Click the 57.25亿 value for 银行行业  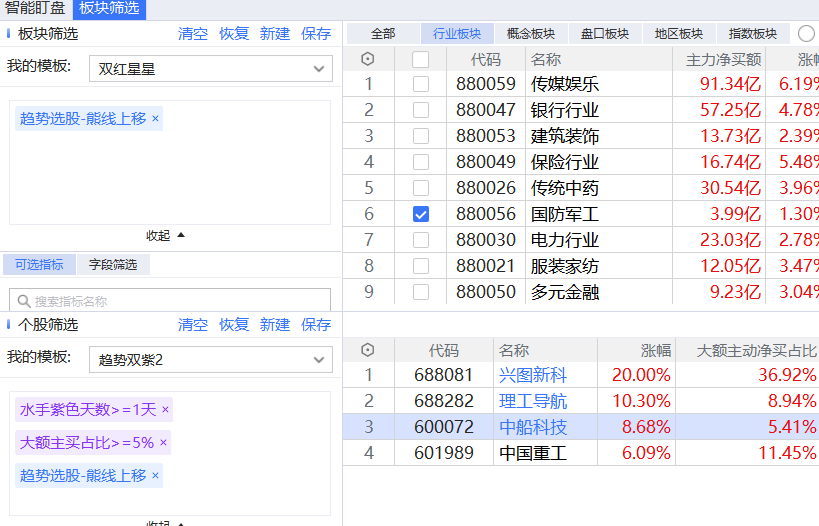point(730,110)
